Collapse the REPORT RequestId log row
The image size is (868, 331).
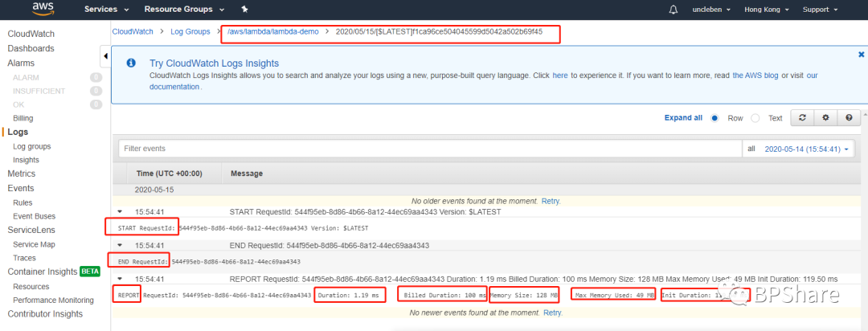click(x=120, y=279)
